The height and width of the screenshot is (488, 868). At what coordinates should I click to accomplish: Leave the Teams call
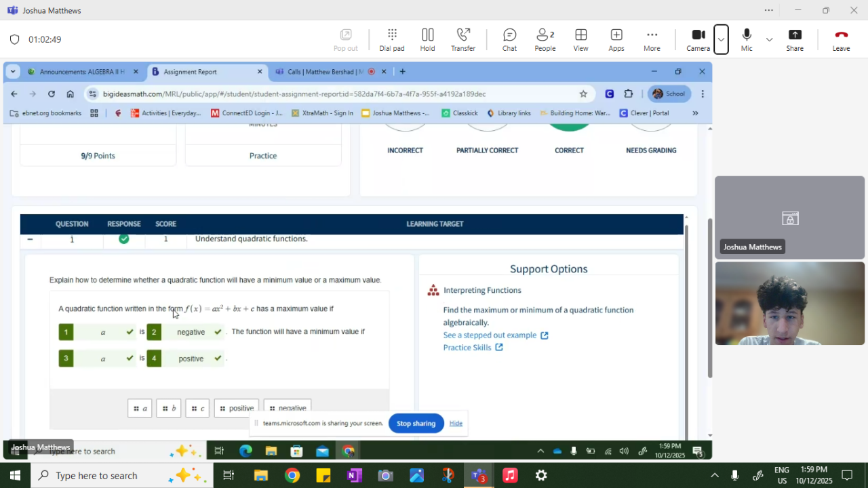(841, 40)
